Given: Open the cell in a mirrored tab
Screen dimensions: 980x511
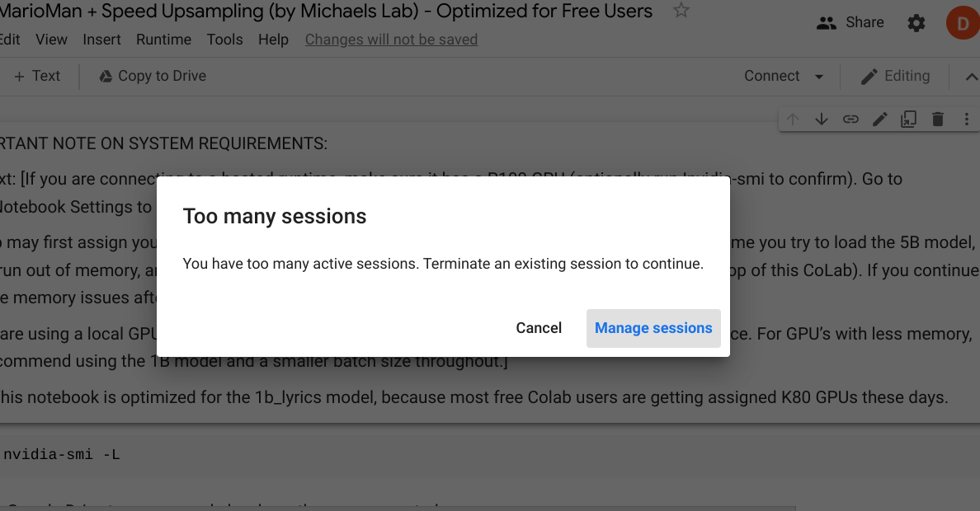Looking at the screenshot, I should pyautogui.click(x=908, y=119).
